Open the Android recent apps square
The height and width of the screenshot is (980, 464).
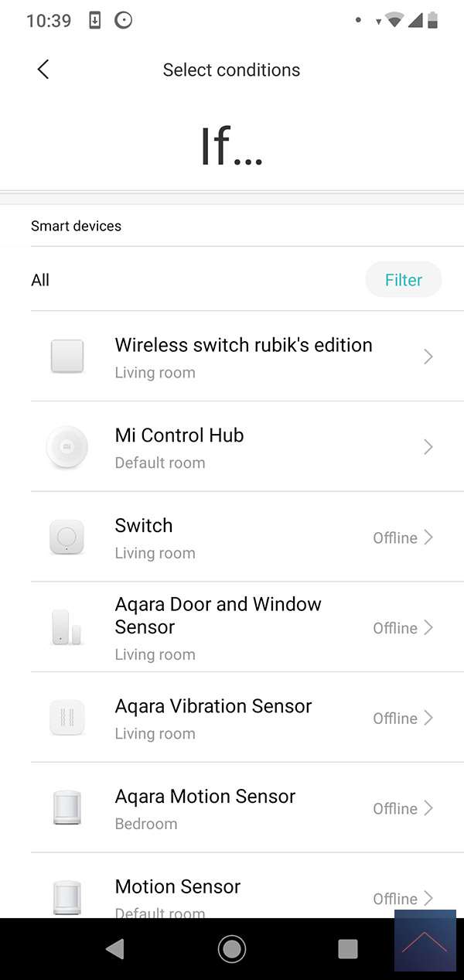coord(348,948)
